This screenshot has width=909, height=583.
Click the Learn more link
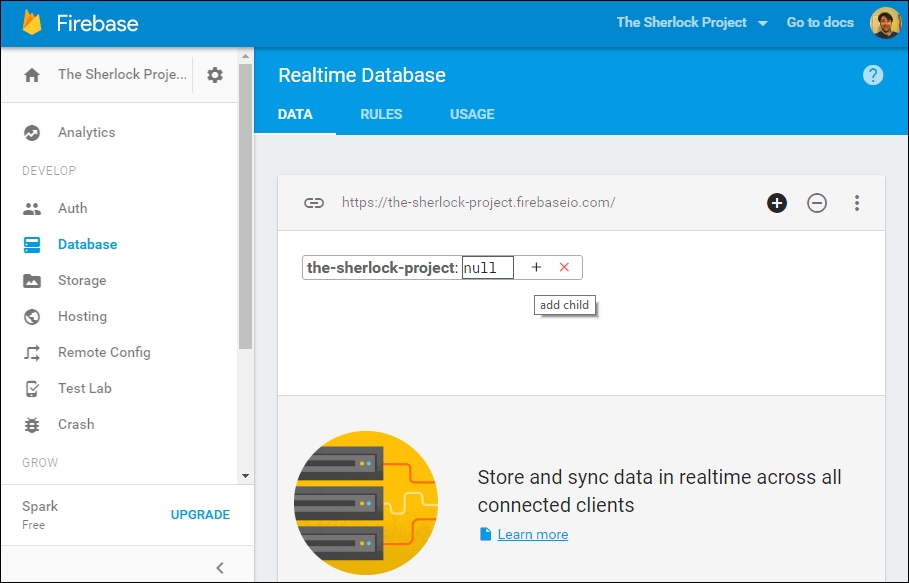(533, 534)
